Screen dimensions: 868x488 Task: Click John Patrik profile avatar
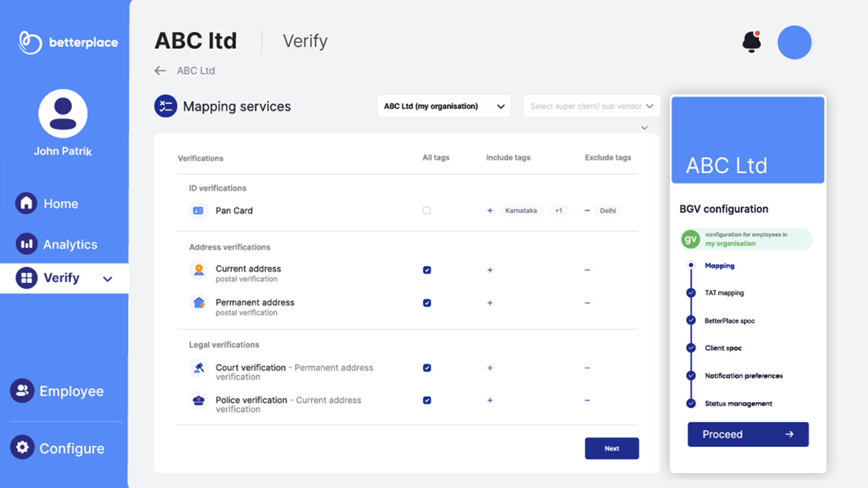(x=63, y=114)
